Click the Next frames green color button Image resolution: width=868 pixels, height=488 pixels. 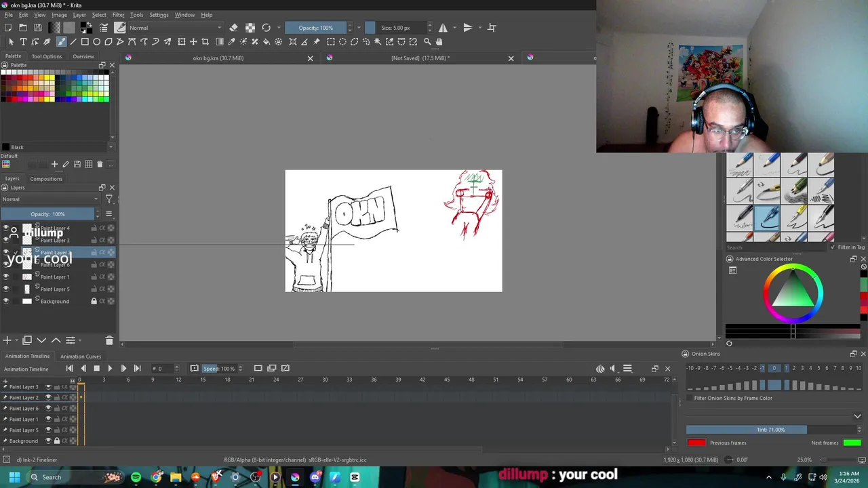pos(852,443)
